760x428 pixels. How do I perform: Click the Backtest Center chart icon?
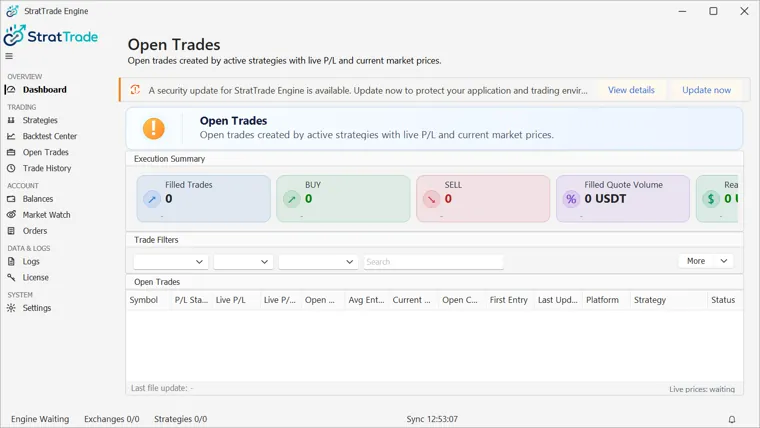[11, 136]
